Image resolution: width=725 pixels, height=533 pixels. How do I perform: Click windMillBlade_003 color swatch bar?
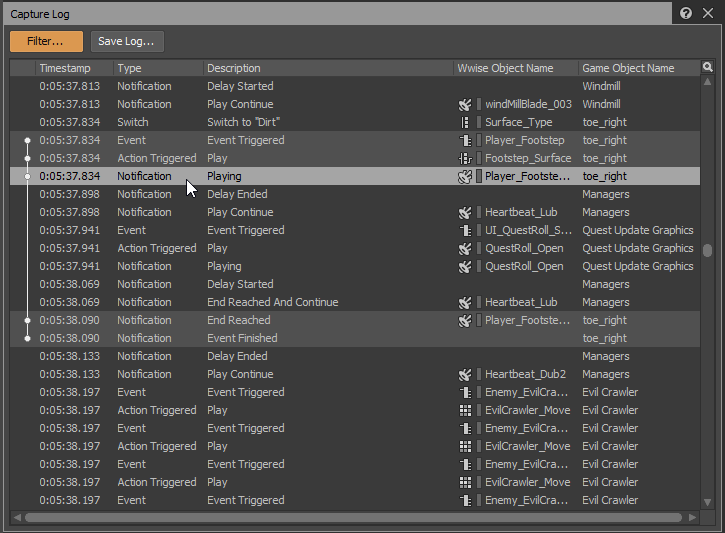click(479, 104)
